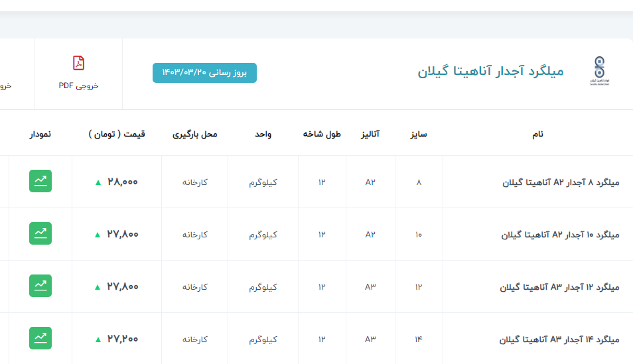This screenshot has width=633, height=364.
Task: Click green up arrow beside 27,200 price
Action: coord(98,339)
